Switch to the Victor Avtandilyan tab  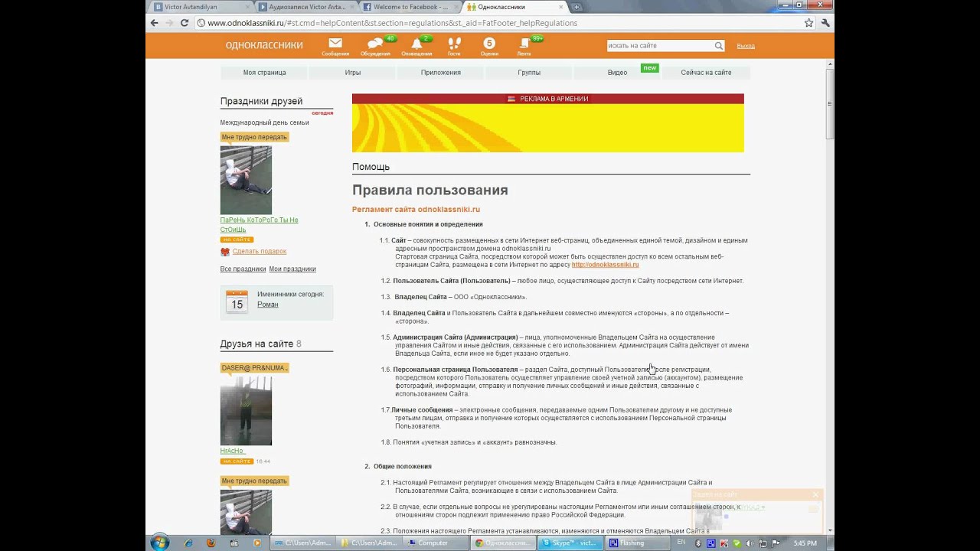(199, 7)
